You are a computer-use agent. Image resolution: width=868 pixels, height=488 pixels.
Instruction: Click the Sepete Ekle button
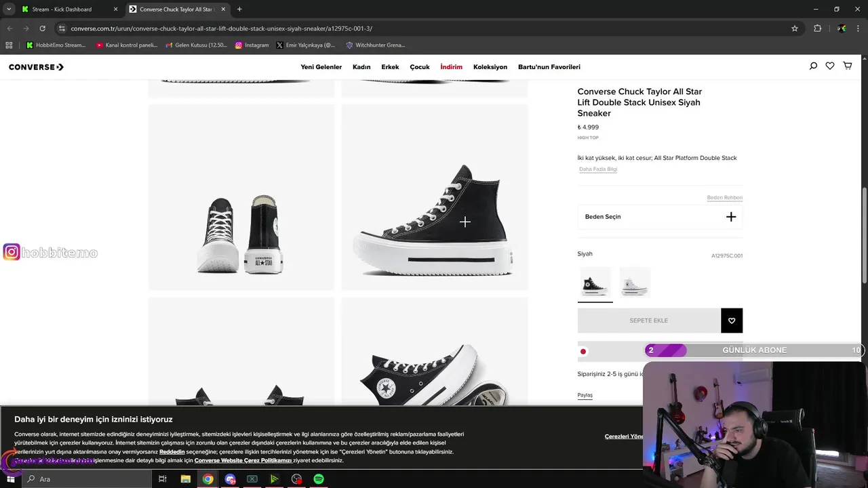649,321
